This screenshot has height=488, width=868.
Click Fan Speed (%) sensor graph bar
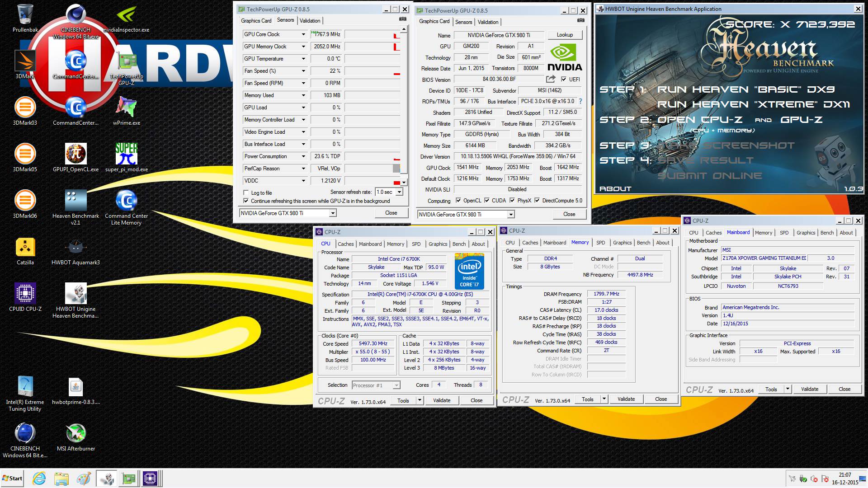(373, 71)
